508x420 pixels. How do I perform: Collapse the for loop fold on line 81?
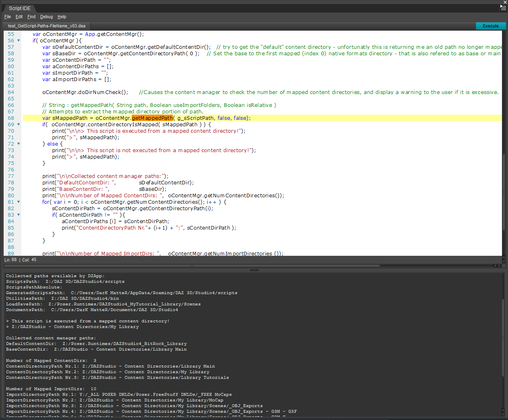tap(18, 202)
